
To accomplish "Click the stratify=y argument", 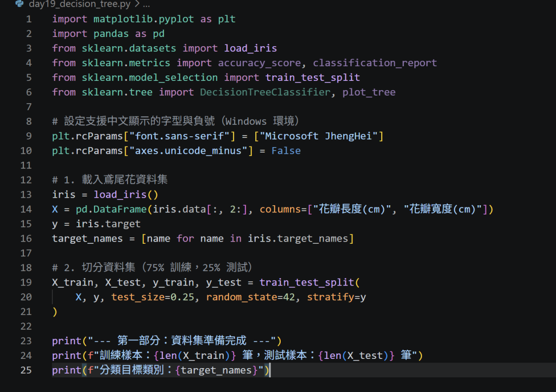I will click(x=337, y=297).
